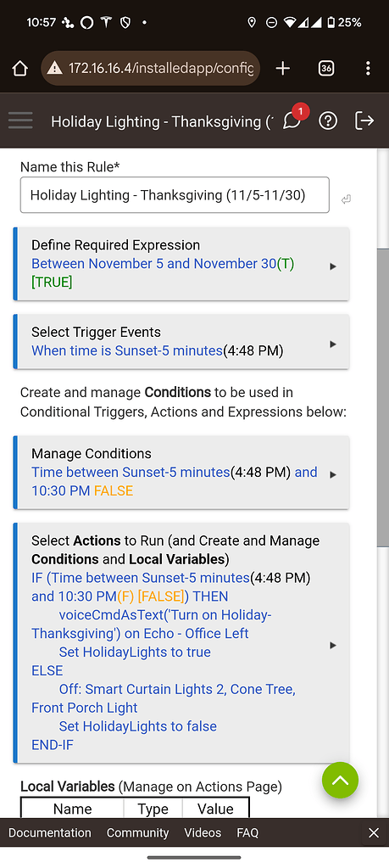Open the browser tab switcher showing 36
The height and width of the screenshot is (868, 389).
tap(326, 68)
